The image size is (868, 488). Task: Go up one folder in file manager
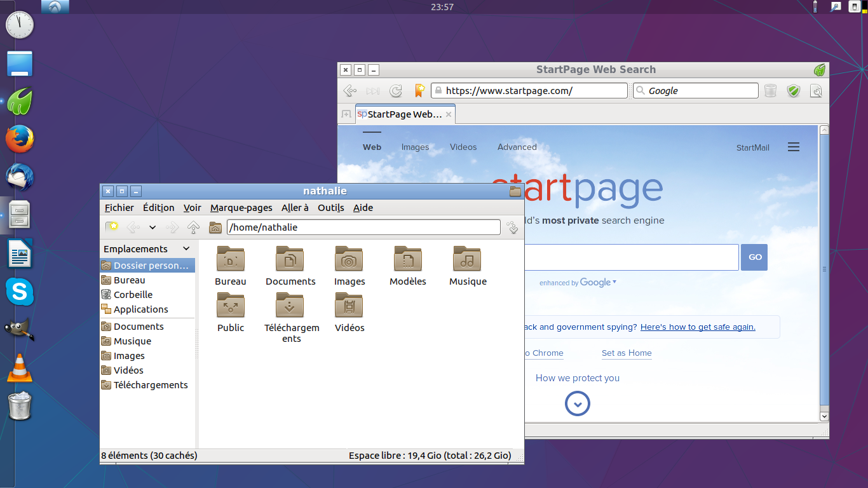[x=194, y=227]
